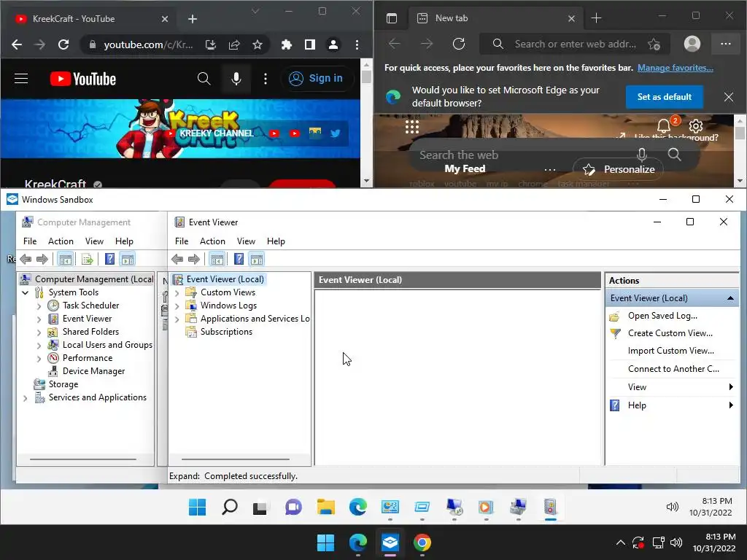Image resolution: width=747 pixels, height=560 pixels.
Task: Click the host taskbar volume icon
Action: pyautogui.click(x=676, y=542)
